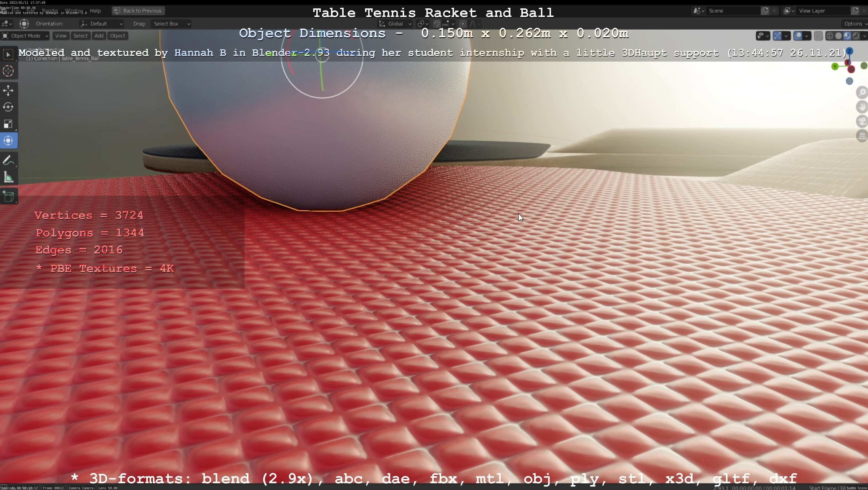
Task: Select the Add Cube tool
Action: 8,197
